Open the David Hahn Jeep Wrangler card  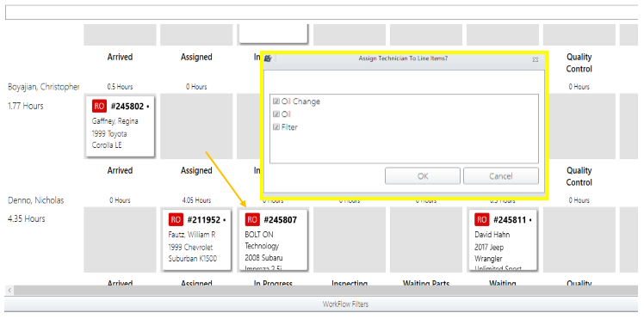[x=503, y=239]
